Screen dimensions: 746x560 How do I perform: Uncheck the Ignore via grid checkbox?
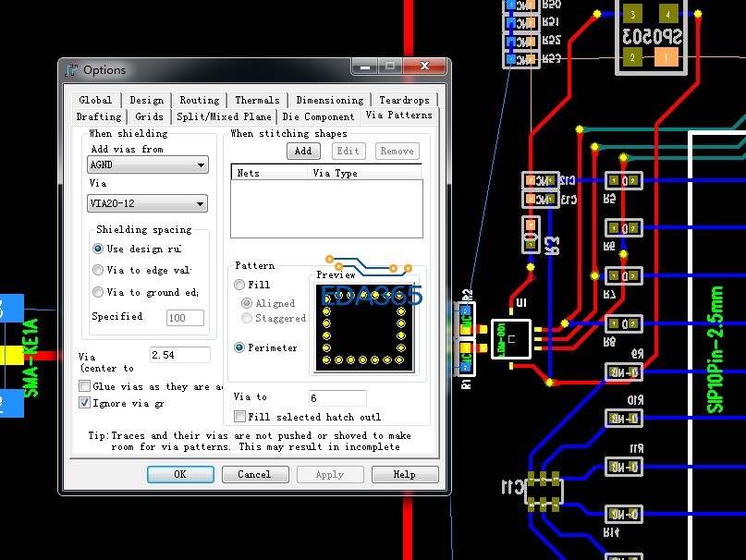point(85,403)
